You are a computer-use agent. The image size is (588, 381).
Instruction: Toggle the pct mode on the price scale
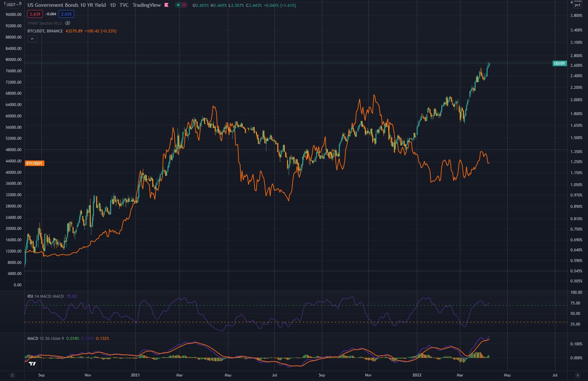coord(578,5)
